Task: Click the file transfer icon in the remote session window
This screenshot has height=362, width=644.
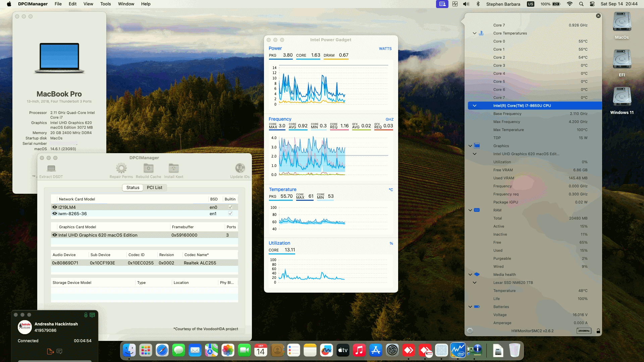Action: pyautogui.click(x=51, y=351)
